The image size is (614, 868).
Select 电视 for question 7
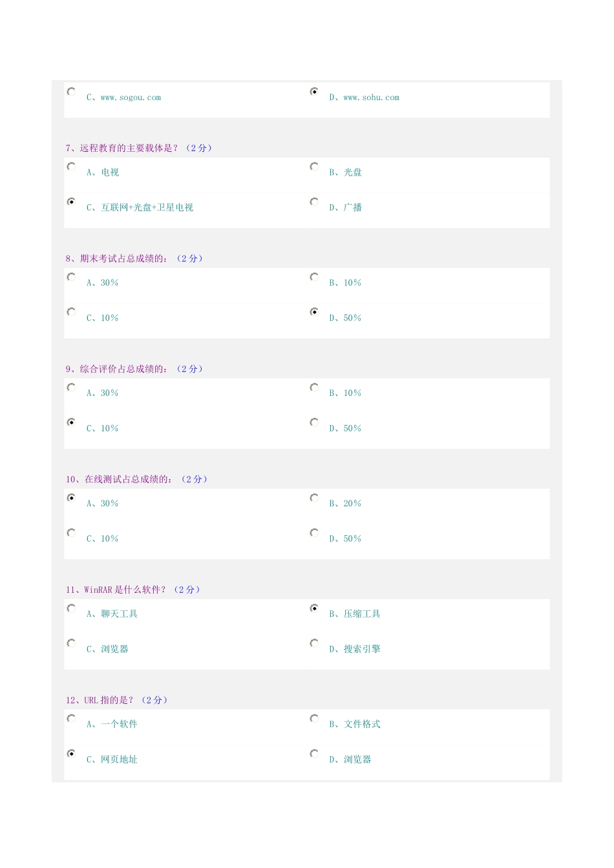pos(71,167)
